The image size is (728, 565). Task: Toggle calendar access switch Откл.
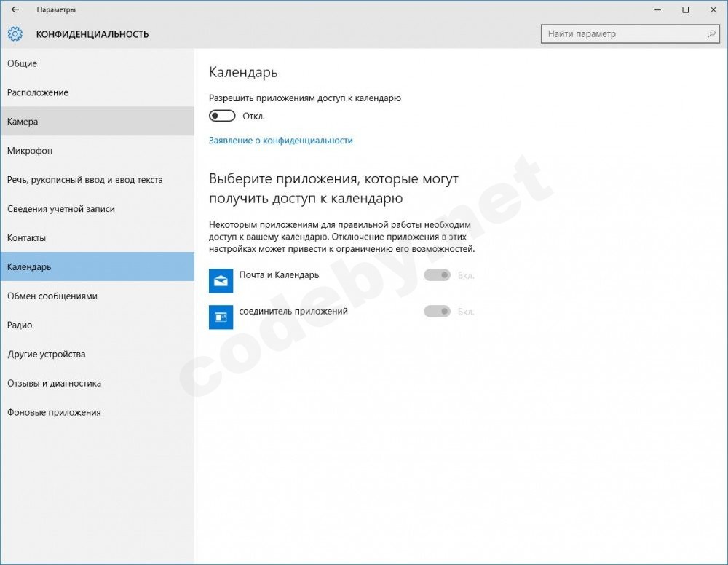tap(222, 116)
